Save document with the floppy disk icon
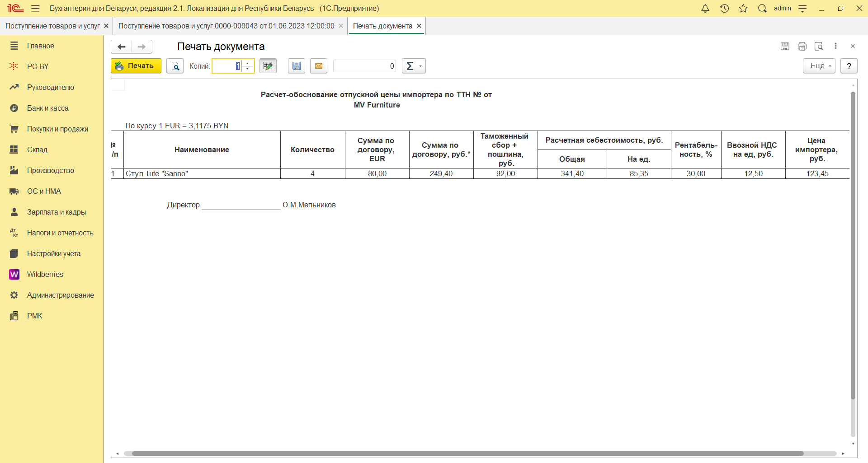Screen dimensions: 868x463 click(297, 66)
